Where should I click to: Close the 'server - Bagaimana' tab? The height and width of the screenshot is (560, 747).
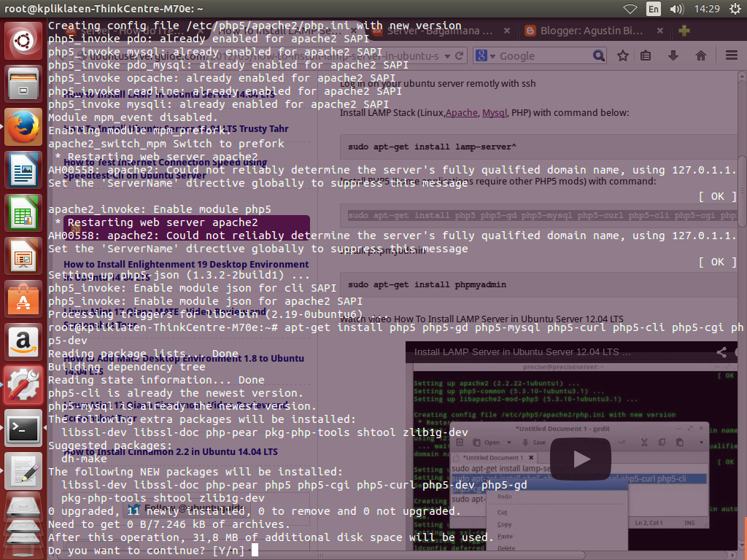click(x=507, y=31)
